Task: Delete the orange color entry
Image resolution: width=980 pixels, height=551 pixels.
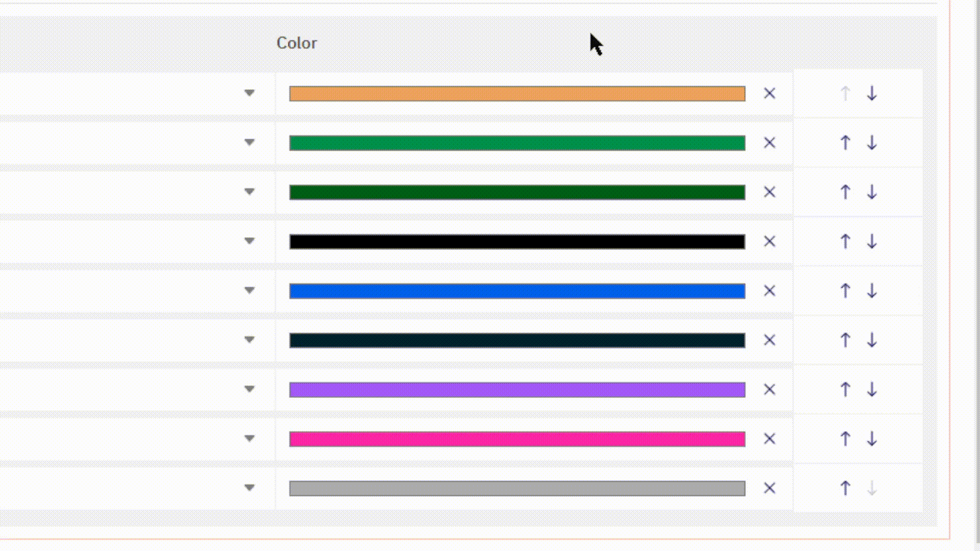Action: click(770, 94)
